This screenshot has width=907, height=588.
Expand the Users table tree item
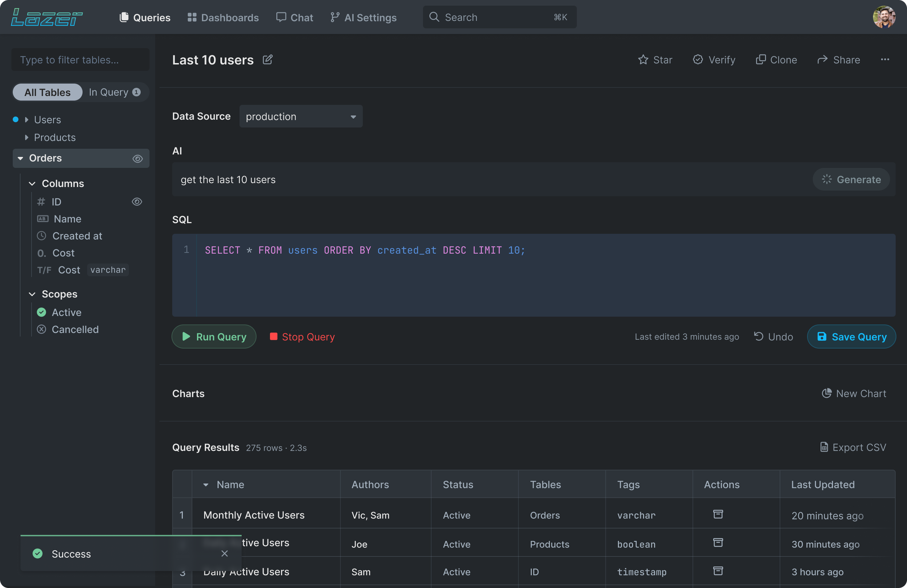[27, 120]
